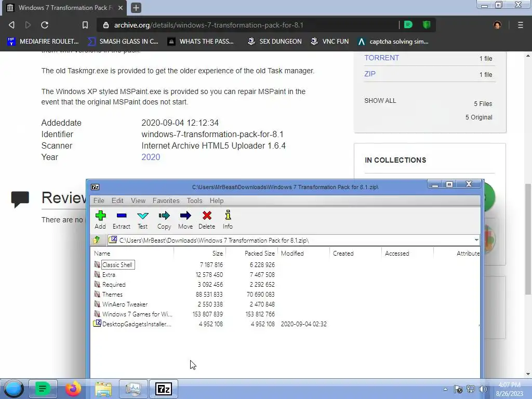
Task: Click the red Delete icon
Action: 207,220
